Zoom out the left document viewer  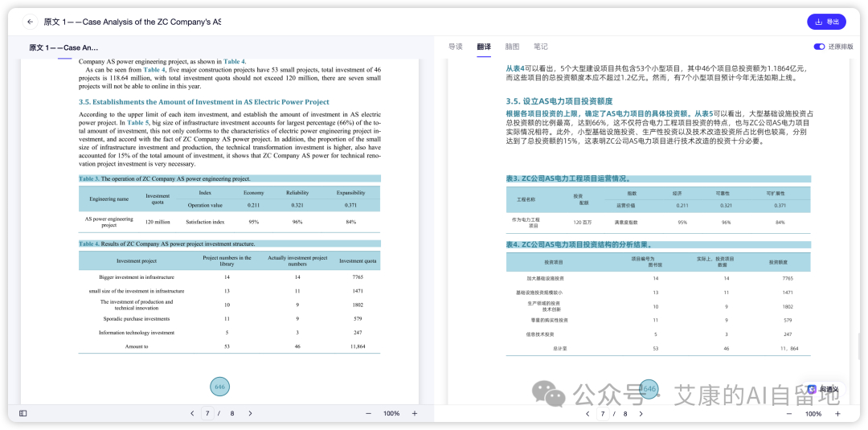pyautogui.click(x=368, y=413)
